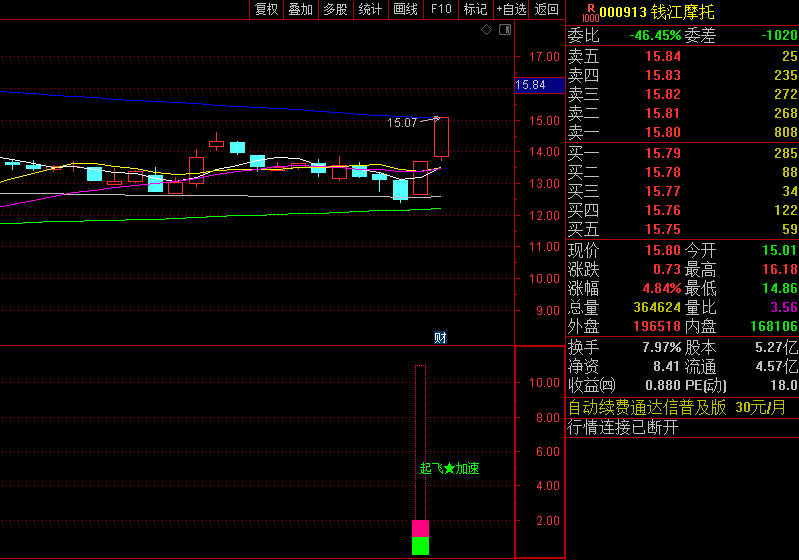Click 收益(四) value 0.880
Screen dimensions: 799x560
point(663,385)
